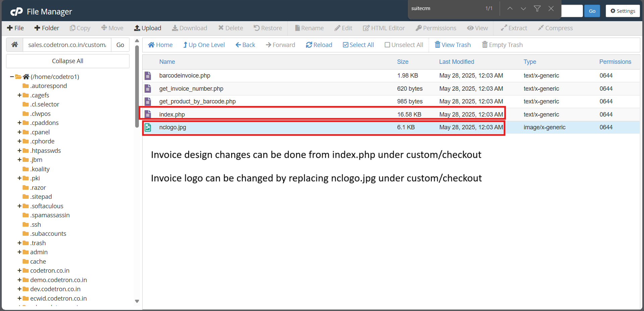644x311 pixels.
Task: Expand the .trash folder
Action: click(x=19, y=243)
